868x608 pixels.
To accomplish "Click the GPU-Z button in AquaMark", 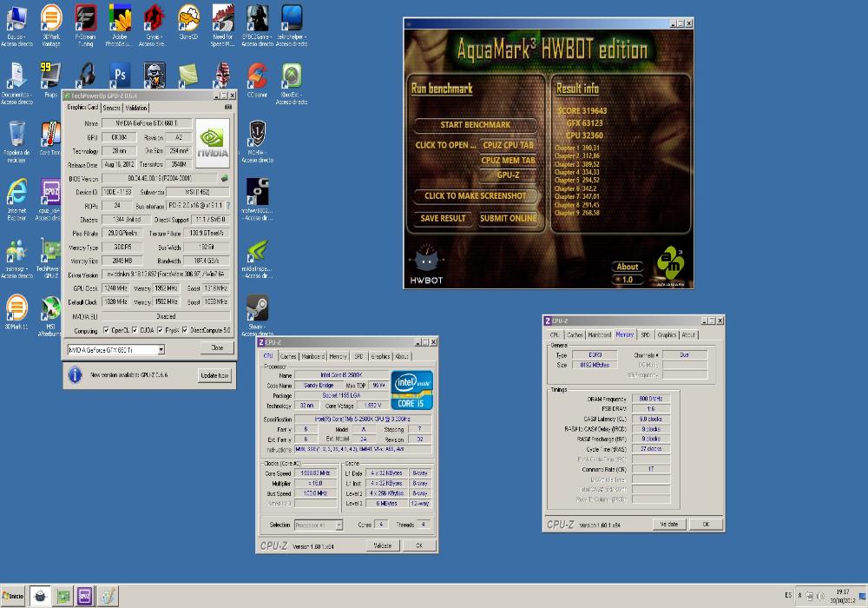I will point(508,175).
